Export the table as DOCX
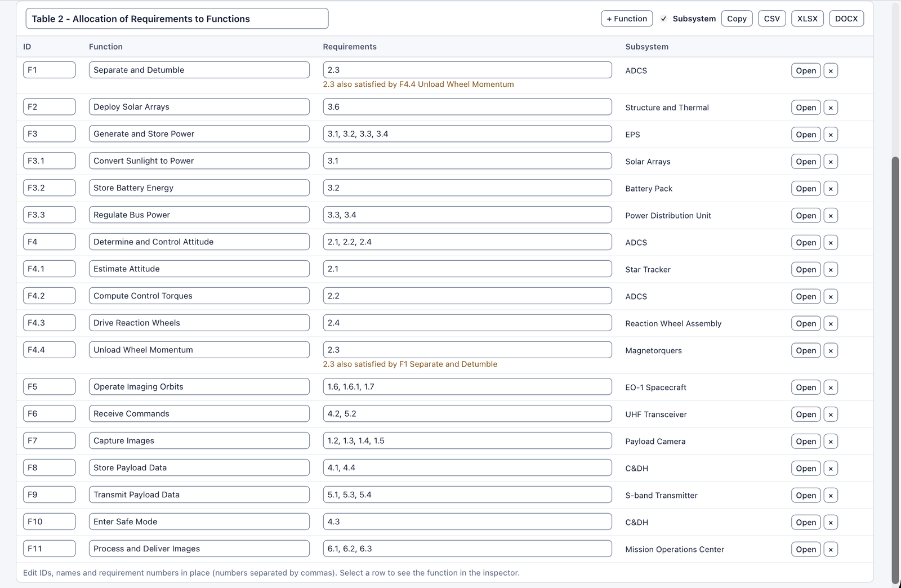Viewport: 901px width, 588px height. tap(846, 19)
